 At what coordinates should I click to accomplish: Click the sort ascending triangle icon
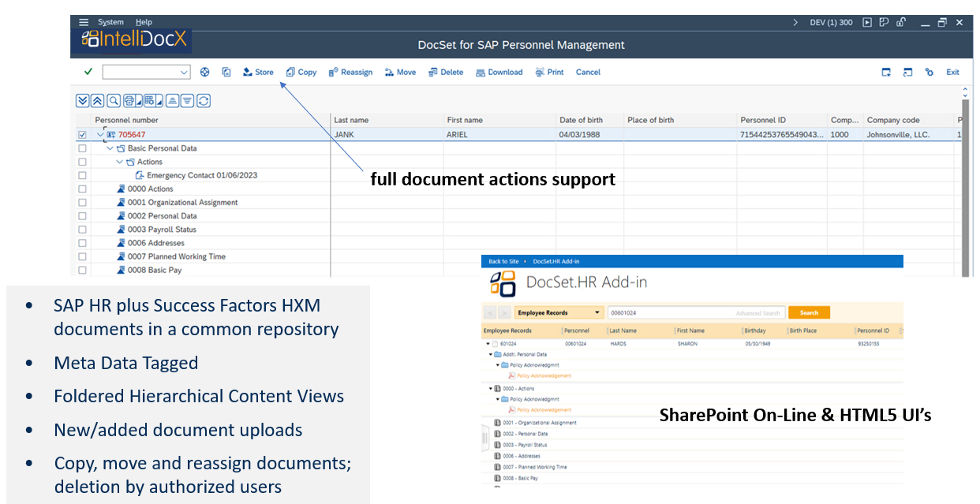pyautogui.click(x=172, y=100)
